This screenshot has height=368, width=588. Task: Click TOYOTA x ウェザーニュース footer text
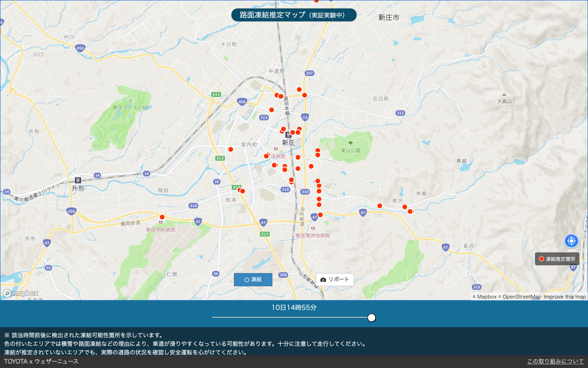[41, 361]
